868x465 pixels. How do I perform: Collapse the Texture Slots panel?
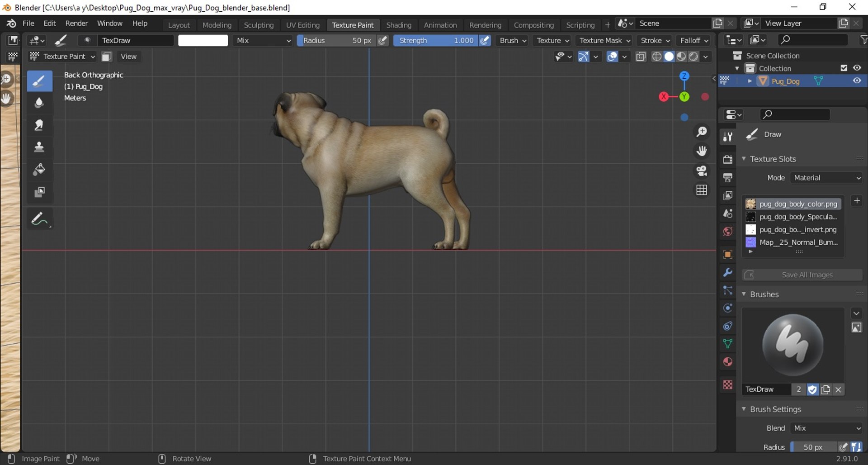tap(744, 159)
